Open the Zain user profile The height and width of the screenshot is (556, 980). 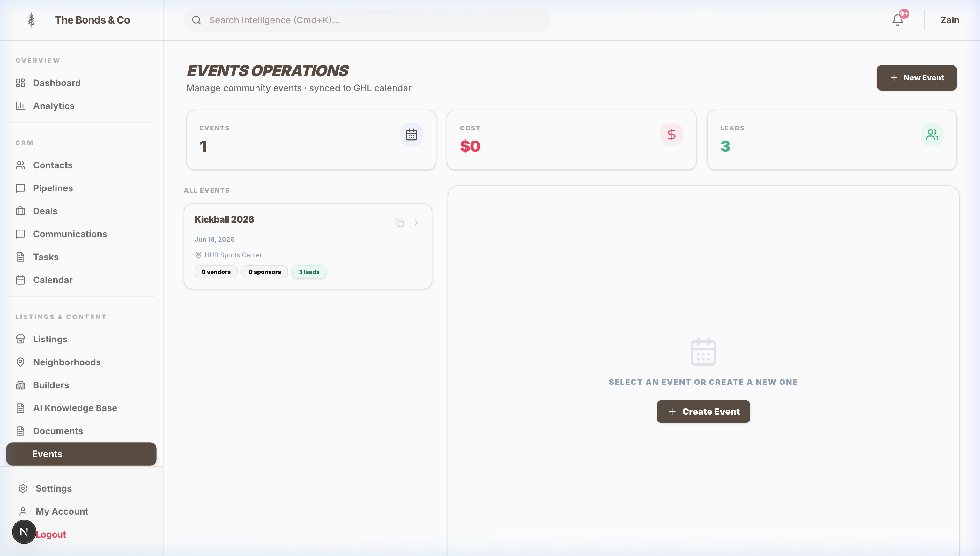tap(949, 20)
